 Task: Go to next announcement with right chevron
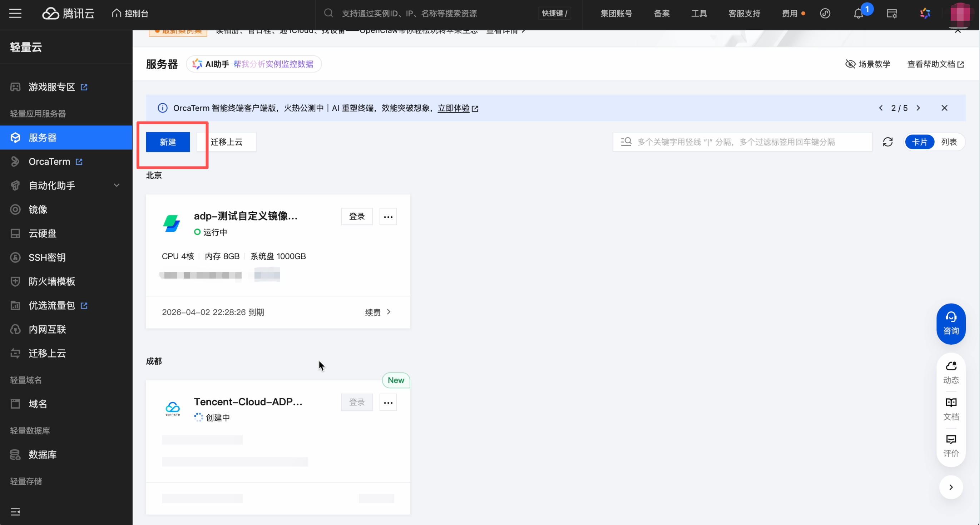click(x=918, y=108)
